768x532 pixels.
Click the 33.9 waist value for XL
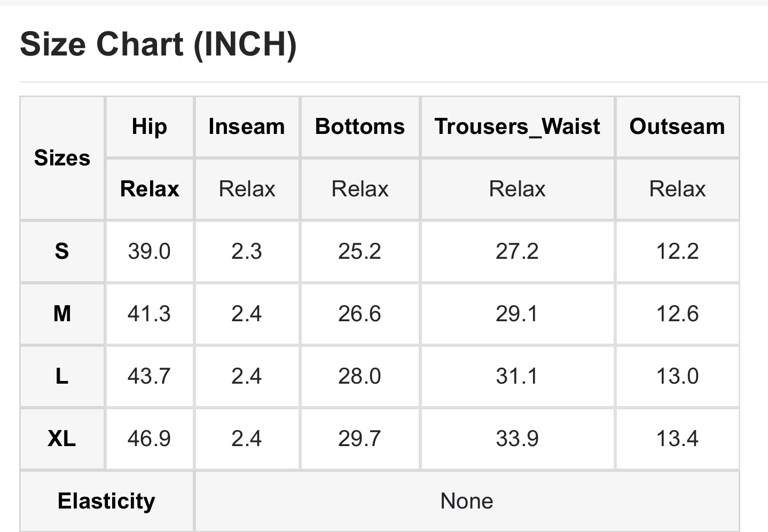click(517, 439)
